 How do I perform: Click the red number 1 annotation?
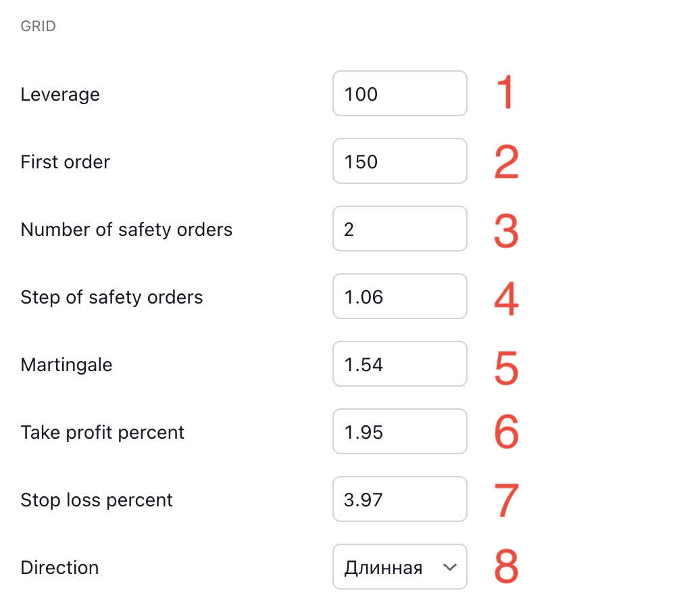click(x=505, y=91)
